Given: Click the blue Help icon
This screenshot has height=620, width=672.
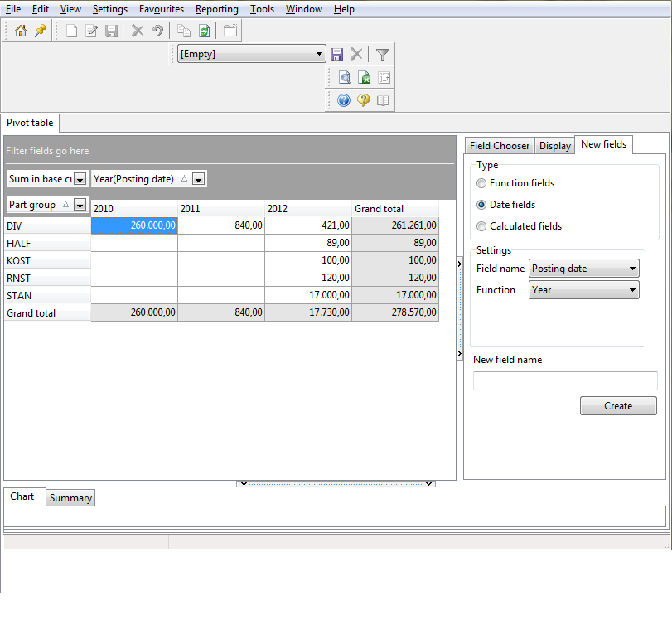Looking at the screenshot, I should tap(343, 100).
